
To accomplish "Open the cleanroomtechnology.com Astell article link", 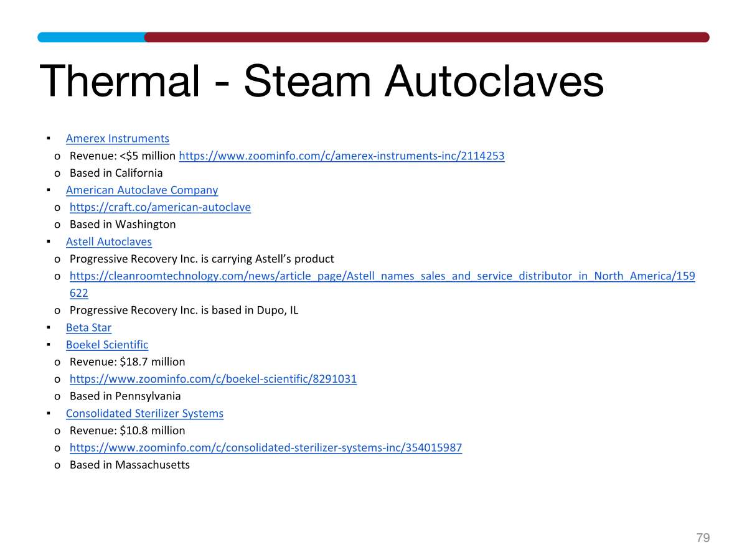I will tap(382, 284).
